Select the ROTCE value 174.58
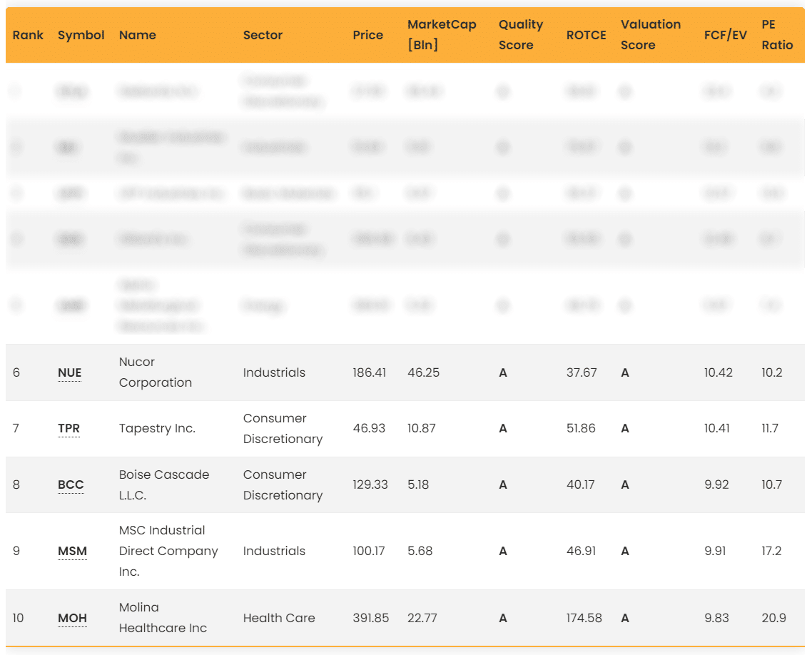Screen dimensions: 812x655 coord(584,618)
